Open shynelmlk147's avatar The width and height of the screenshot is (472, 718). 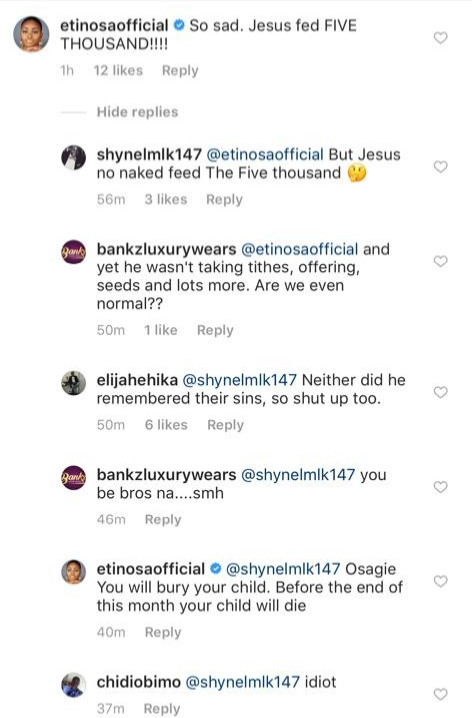tap(73, 158)
